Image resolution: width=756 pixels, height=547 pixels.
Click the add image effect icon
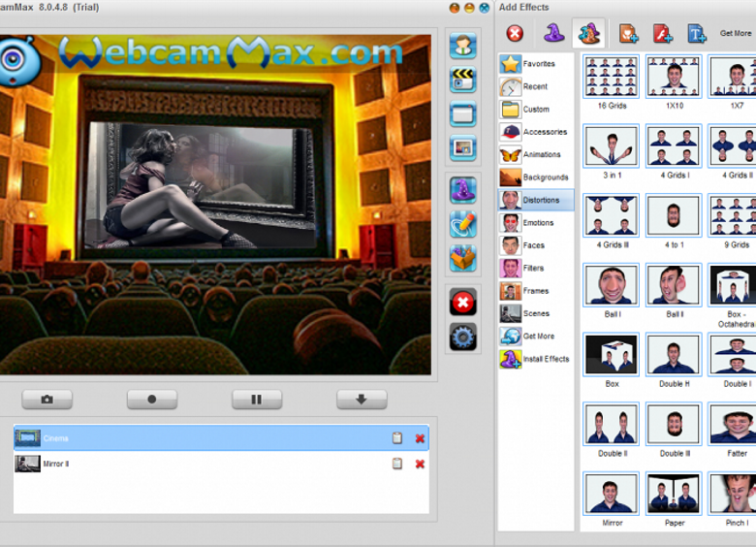tap(628, 33)
